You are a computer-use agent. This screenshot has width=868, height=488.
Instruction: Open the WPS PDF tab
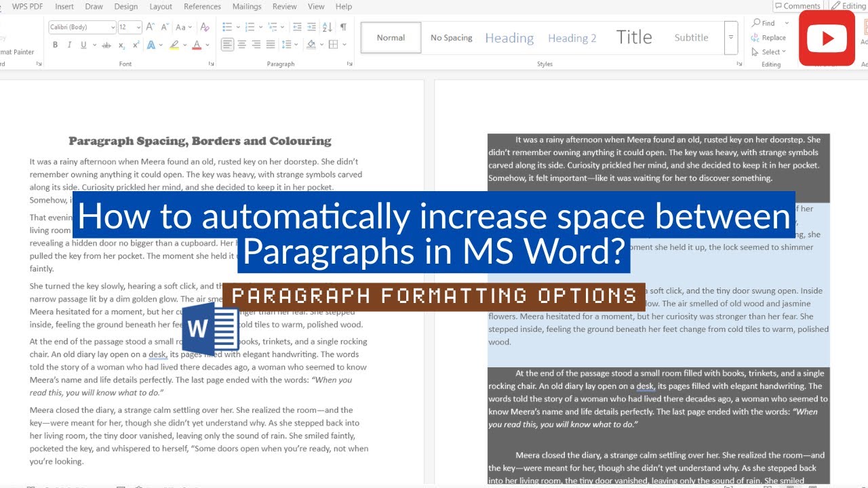[27, 6]
